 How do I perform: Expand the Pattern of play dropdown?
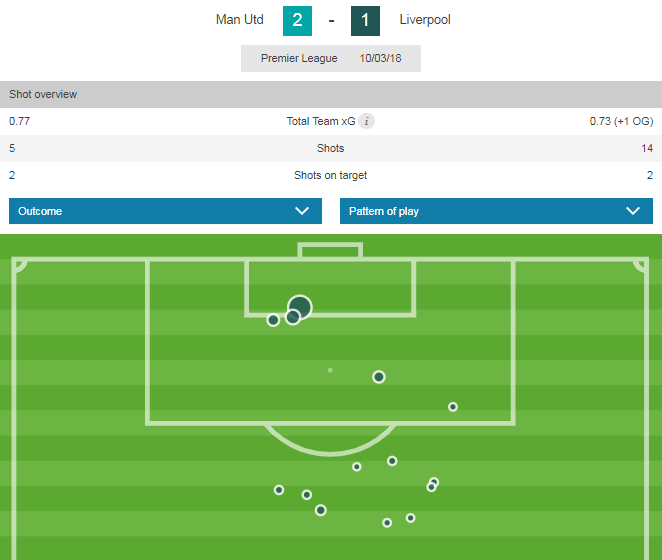pyautogui.click(x=496, y=211)
